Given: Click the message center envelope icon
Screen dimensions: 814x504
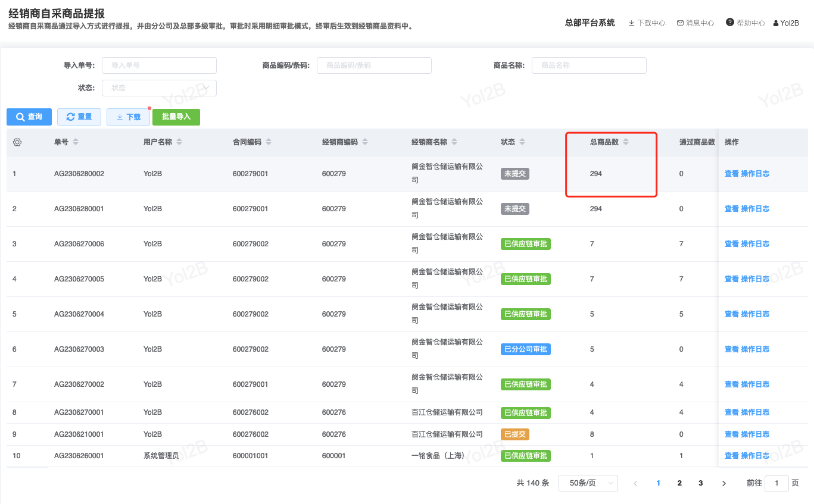Looking at the screenshot, I should [680, 23].
